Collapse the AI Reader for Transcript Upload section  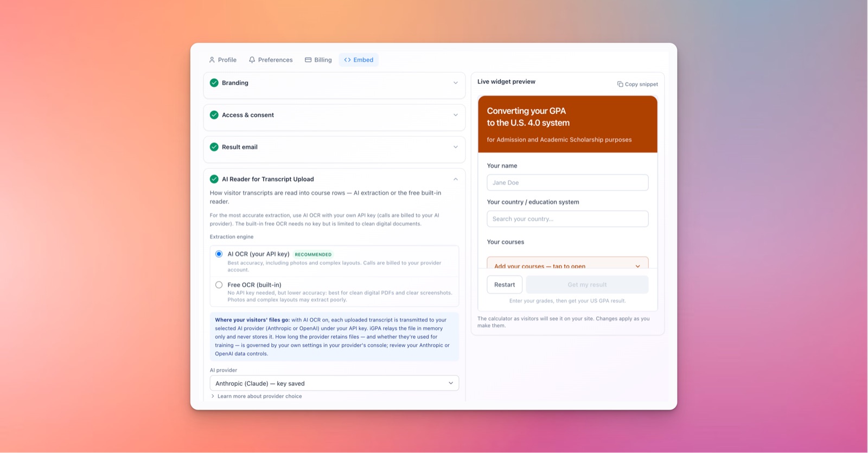456,179
